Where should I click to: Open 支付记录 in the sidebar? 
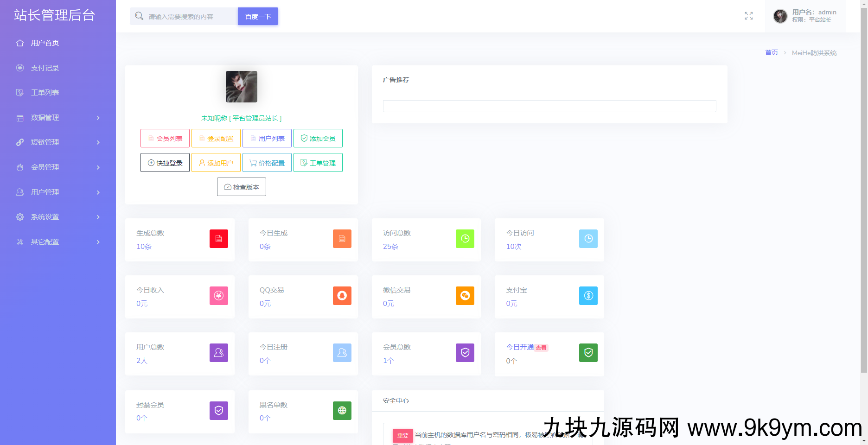point(45,68)
